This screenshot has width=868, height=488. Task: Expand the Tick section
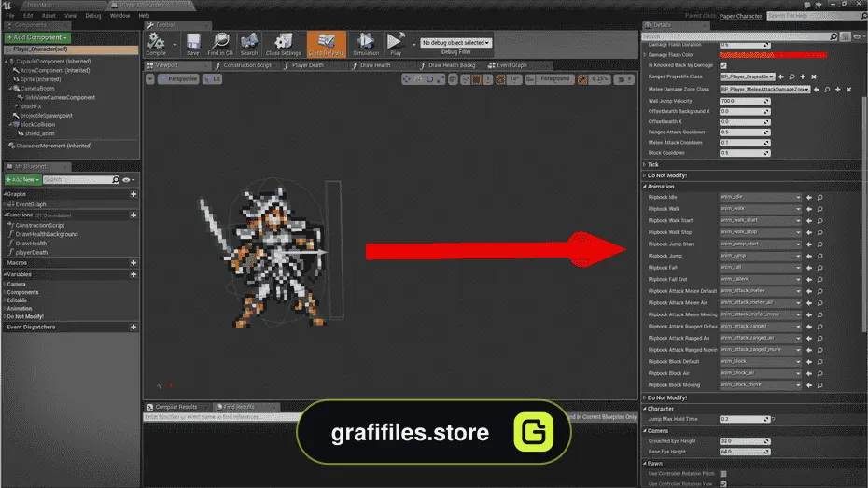(645, 165)
